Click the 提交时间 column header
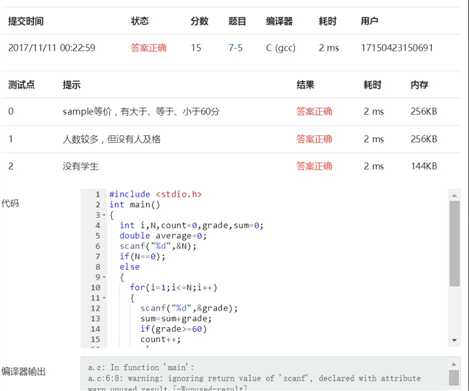Image resolution: width=469 pixels, height=391 pixels. click(x=26, y=21)
